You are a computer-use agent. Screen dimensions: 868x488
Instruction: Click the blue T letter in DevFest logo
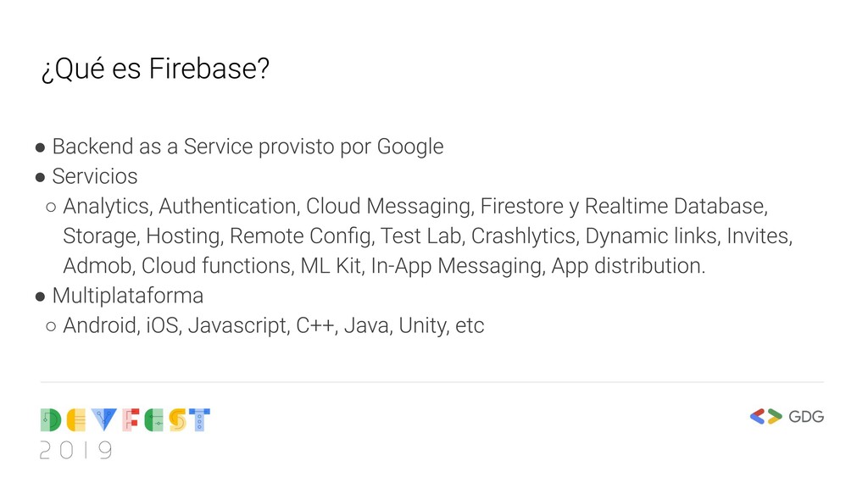200,419
